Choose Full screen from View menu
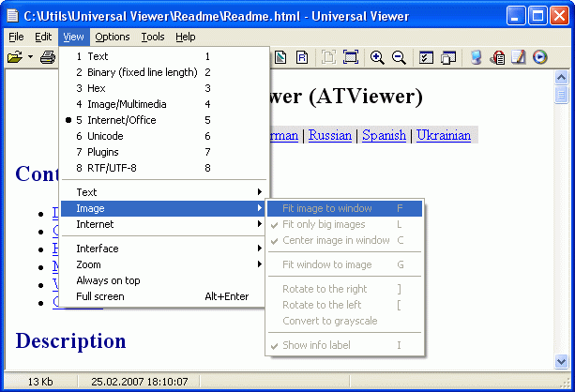Viewport: 575px width, 392px height. (x=163, y=296)
